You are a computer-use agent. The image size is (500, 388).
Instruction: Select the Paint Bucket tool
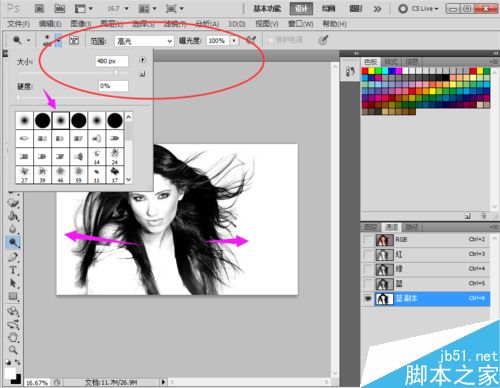tap(13, 216)
